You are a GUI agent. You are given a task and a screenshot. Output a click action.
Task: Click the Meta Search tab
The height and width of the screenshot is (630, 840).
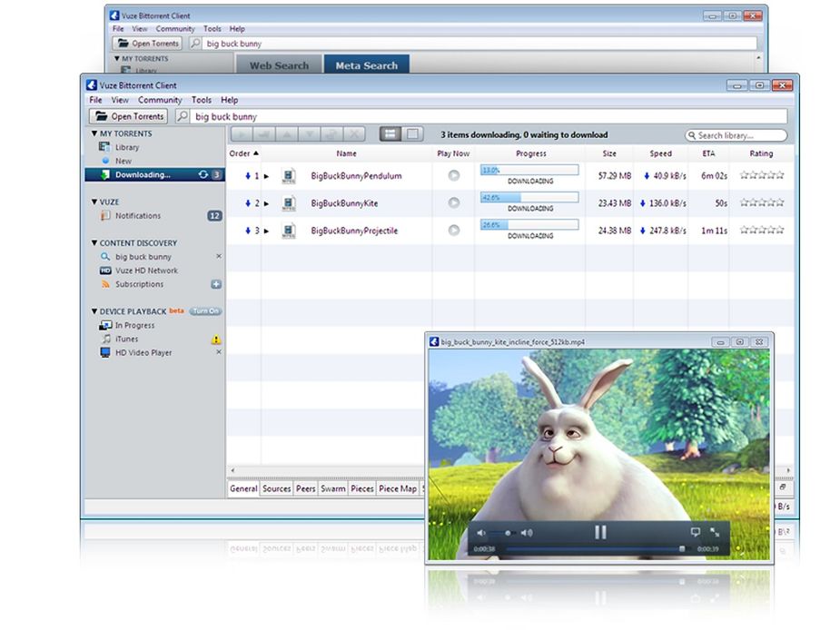367,65
